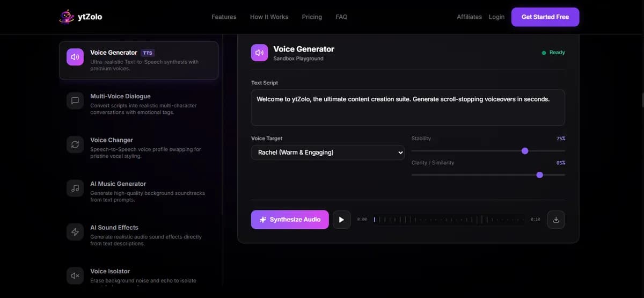Open the Voice Generator TTS sidebar card
The height and width of the screenshot is (298, 644).
point(138,61)
